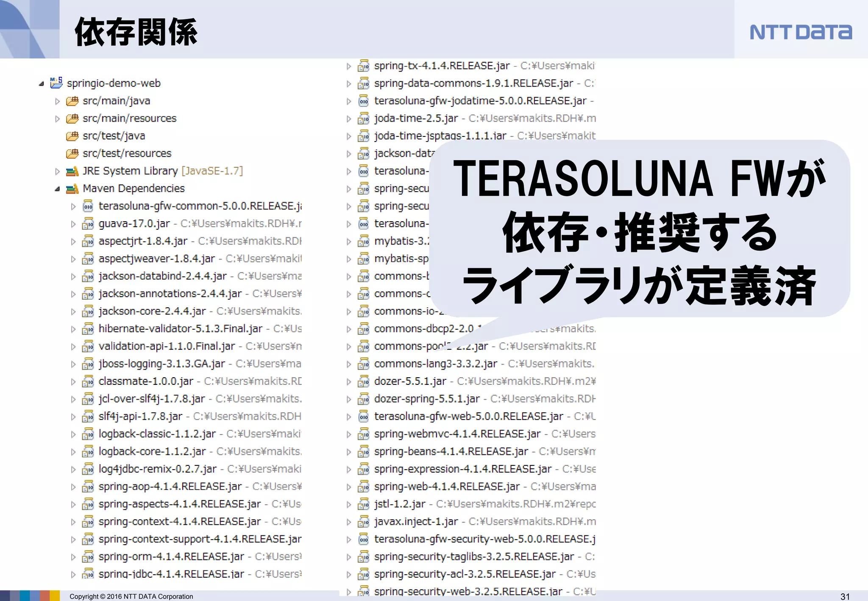Expand the src/main/java folder
Screen dimensions: 868x601
tap(57, 101)
